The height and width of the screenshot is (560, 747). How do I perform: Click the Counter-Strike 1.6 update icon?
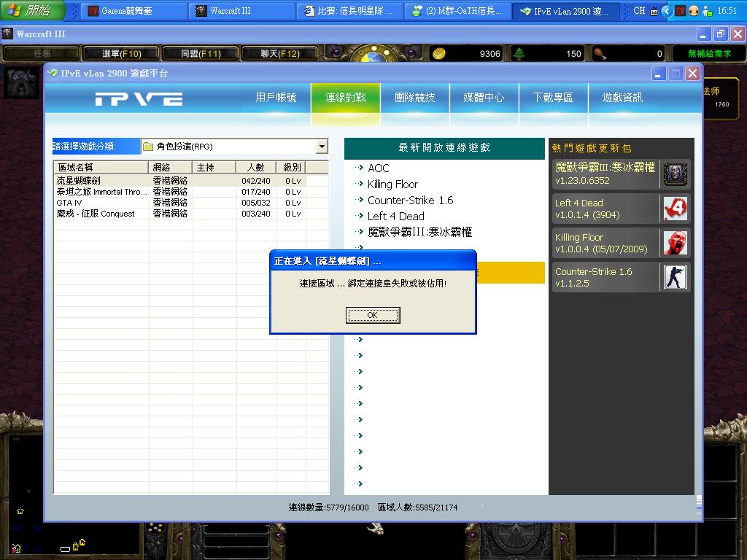click(675, 277)
